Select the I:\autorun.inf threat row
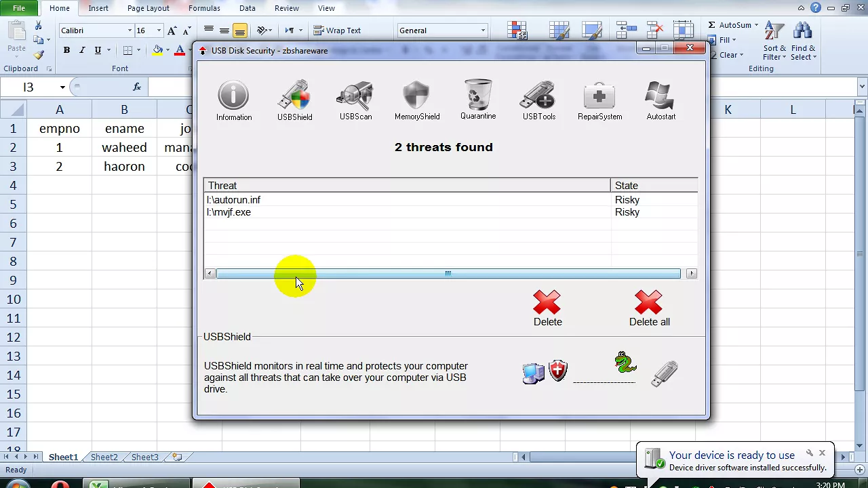This screenshot has width=868, height=488. (x=451, y=200)
